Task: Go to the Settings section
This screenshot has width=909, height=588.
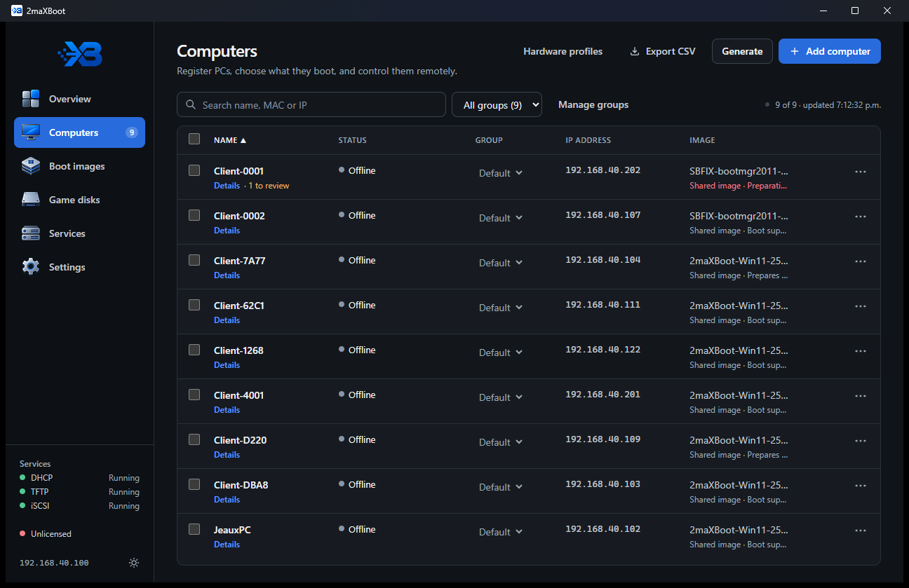Action: [x=79, y=267]
